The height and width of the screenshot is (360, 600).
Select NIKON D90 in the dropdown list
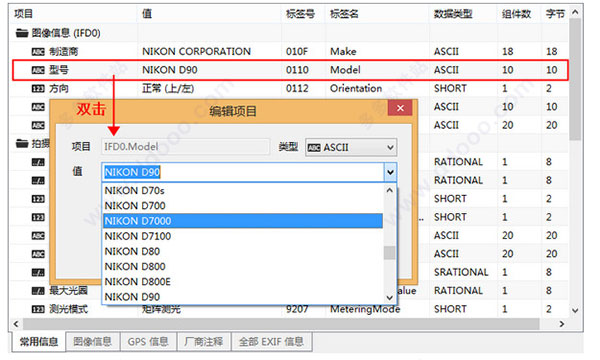coord(243,297)
